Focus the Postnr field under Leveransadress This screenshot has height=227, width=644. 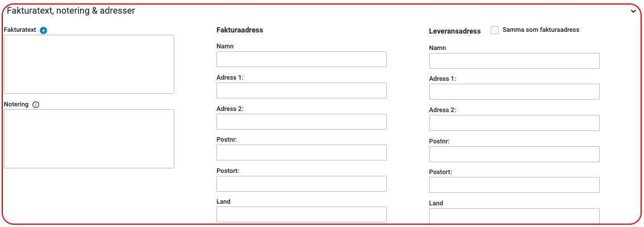click(514, 154)
